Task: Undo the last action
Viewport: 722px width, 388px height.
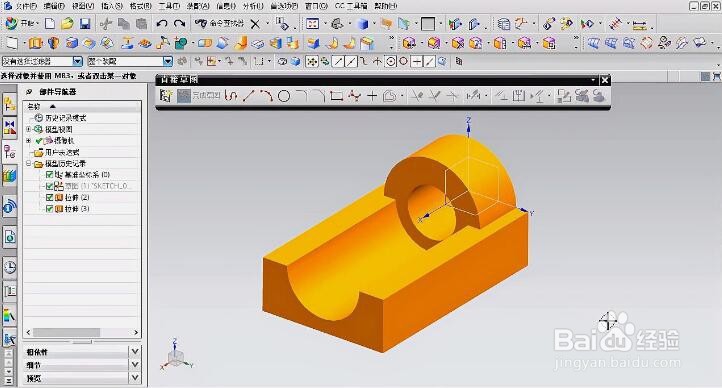Action: pos(161,24)
